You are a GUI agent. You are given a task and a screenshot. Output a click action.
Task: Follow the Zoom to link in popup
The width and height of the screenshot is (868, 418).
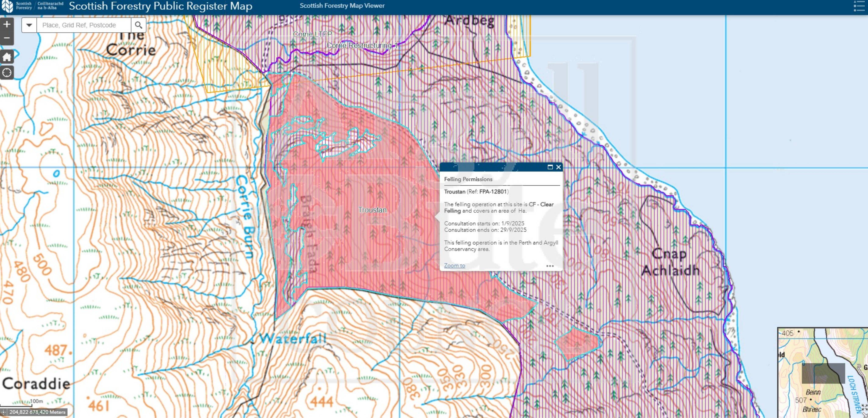coord(454,265)
